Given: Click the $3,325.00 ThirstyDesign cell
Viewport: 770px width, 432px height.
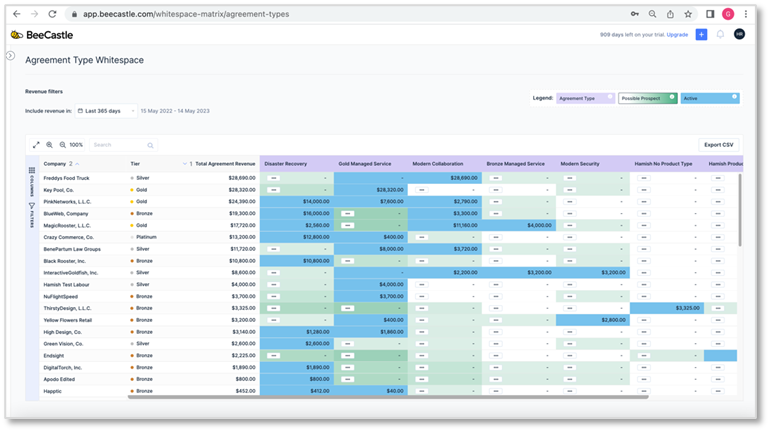Looking at the screenshot, I should 667,308.
